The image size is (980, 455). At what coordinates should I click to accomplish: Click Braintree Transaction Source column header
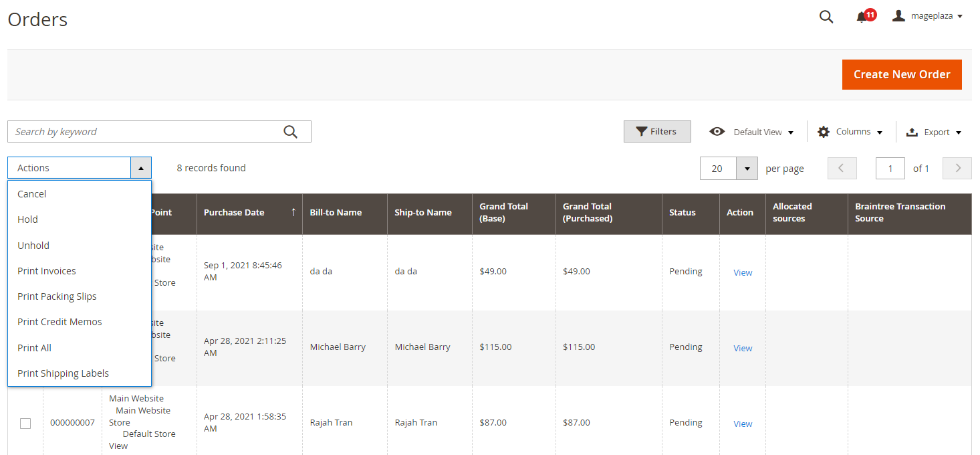pyautogui.click(x=910, y=213)
